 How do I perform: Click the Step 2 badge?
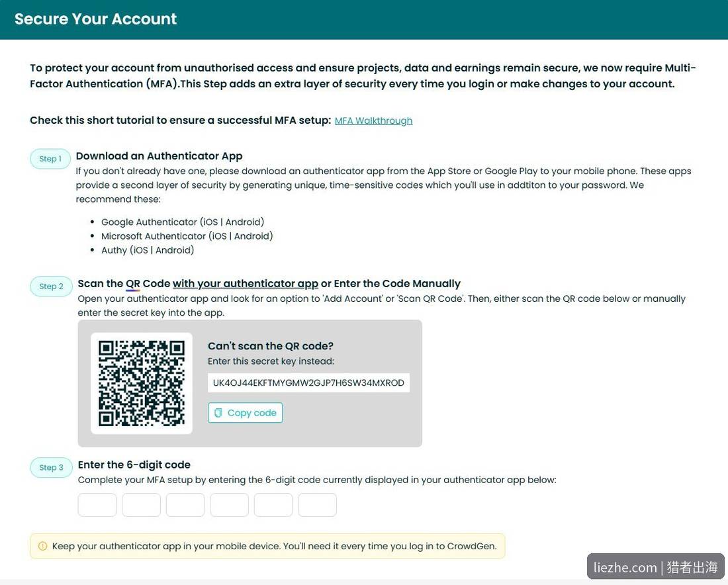pyautogui.click(x=51, y=287)
